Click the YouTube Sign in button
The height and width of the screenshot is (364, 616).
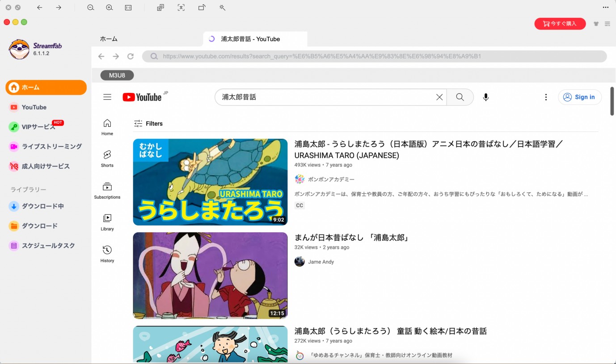click(580, 97)
